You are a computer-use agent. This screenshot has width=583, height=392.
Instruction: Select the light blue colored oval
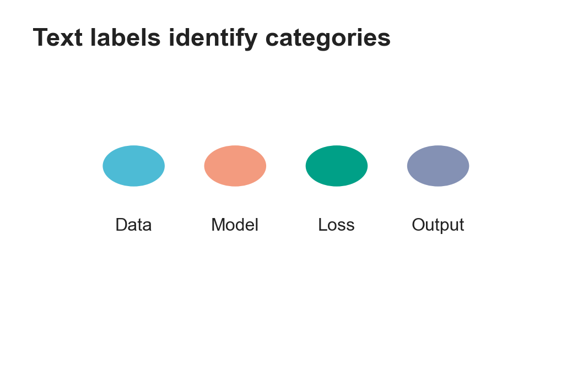click(x=133, y=166)
